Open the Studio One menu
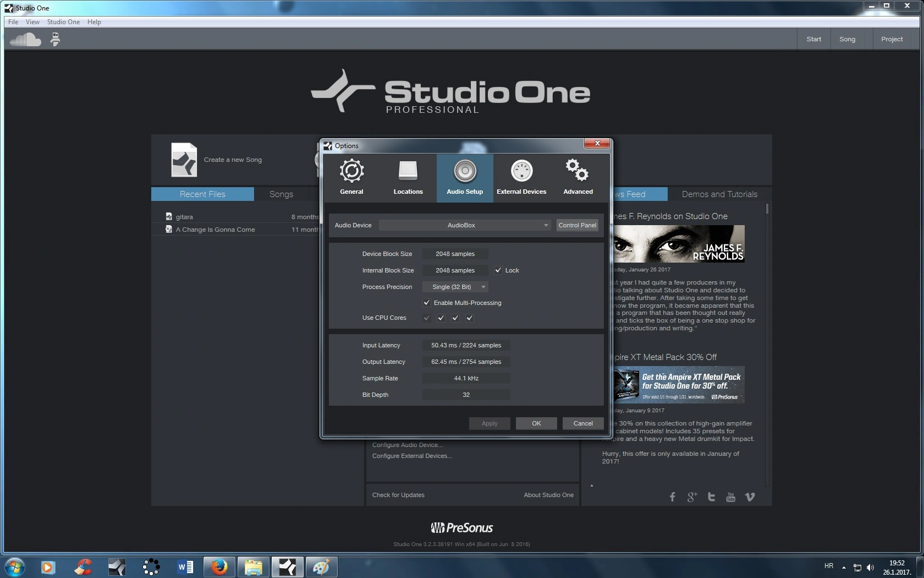Screen dimensions: 924x578 click(63, 22)
